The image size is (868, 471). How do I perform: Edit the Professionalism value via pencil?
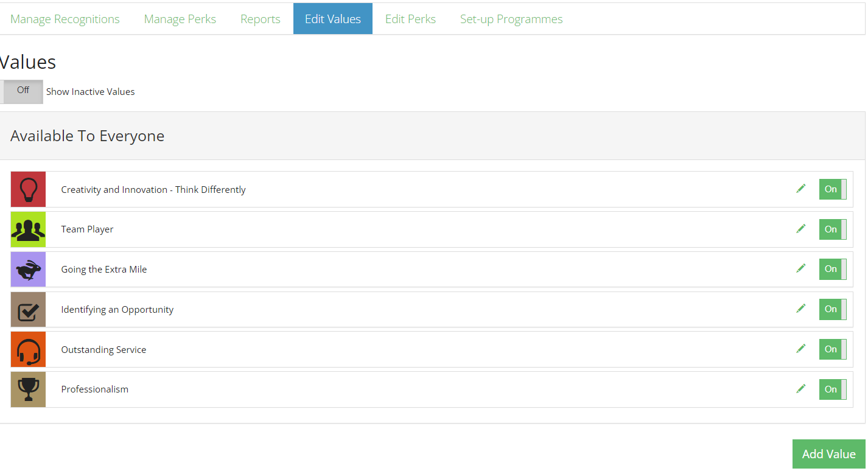(801, 389)
